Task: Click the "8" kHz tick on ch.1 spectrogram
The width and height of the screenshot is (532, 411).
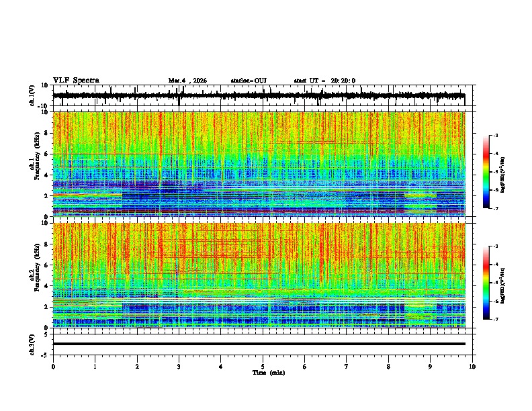Action: 47,133
